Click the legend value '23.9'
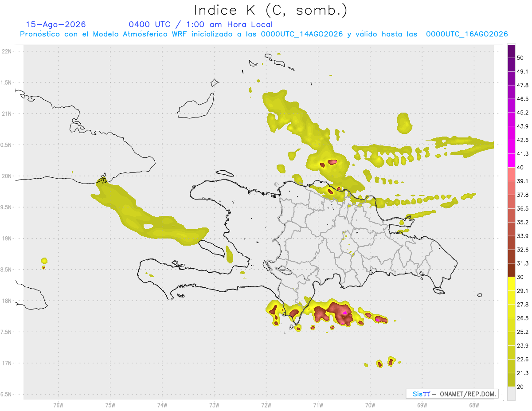This screenshot has width=532, height=411. (523, 346)
